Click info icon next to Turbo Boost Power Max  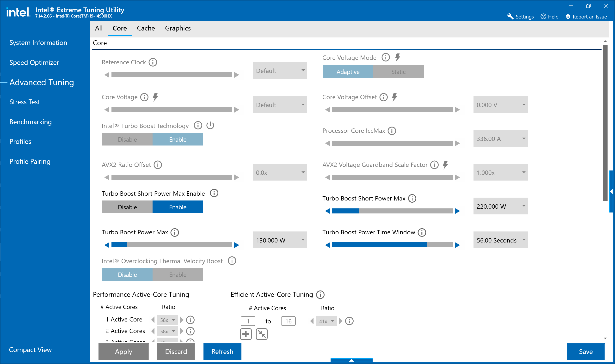(x=175, y=232)
